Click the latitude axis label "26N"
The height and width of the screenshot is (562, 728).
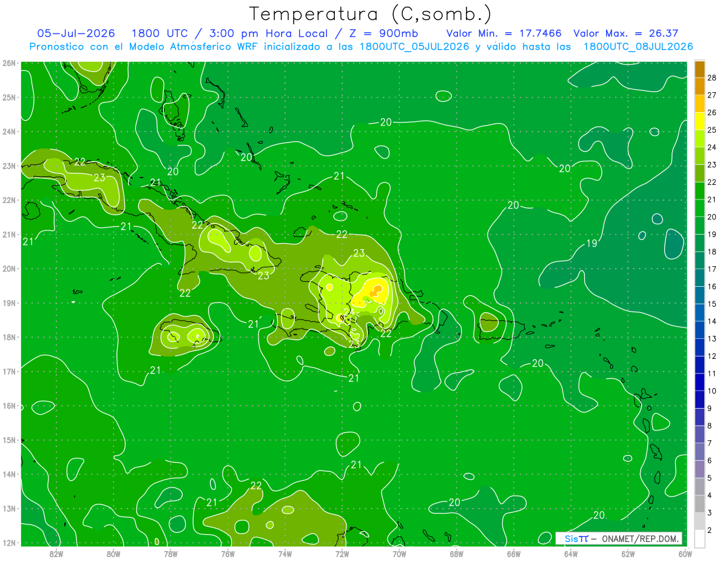(x=8, y=62)
